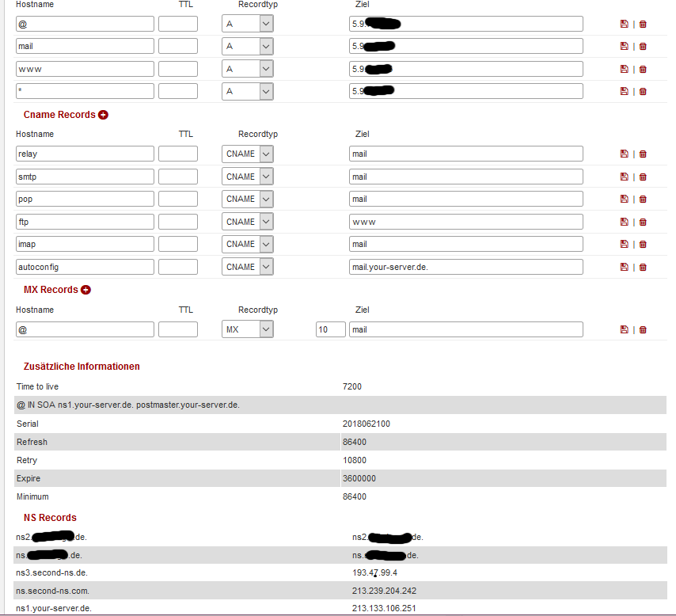Delete the MX record for mail
Image resolution: width=676 pixels, height=616 pixels.
[x=642, y=330]
